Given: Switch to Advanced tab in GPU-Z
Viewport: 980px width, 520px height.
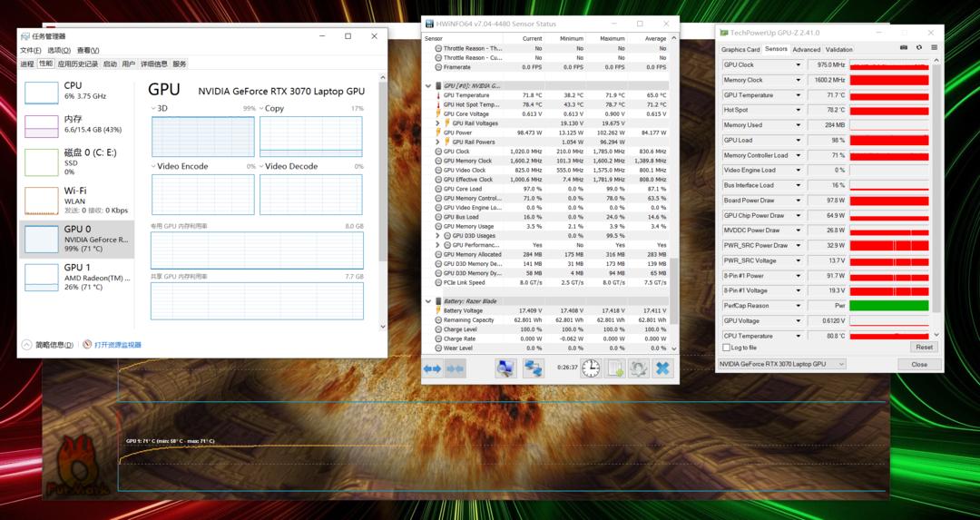Looking at the screenshot, I should click(807, 49).
